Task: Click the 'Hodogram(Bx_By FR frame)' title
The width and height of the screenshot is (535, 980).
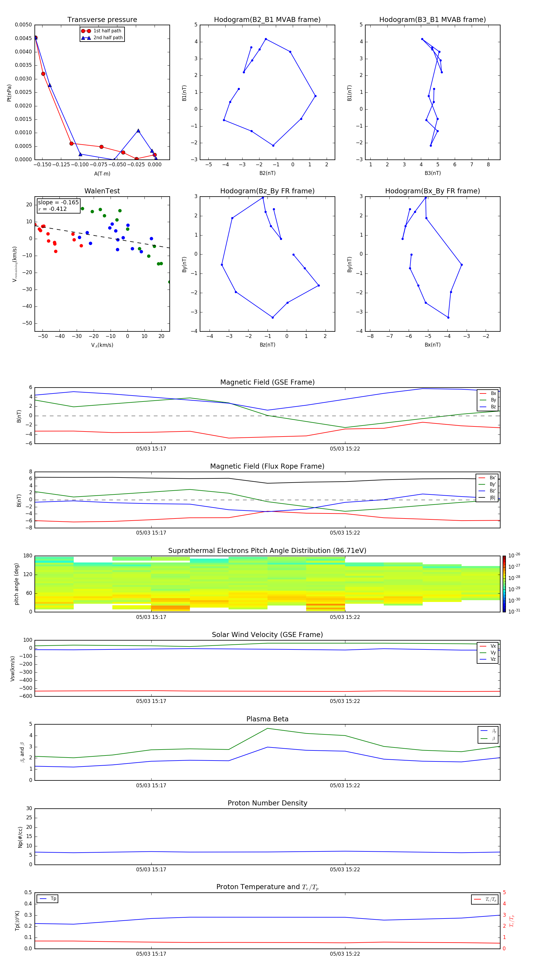Action: coord(432,191)
